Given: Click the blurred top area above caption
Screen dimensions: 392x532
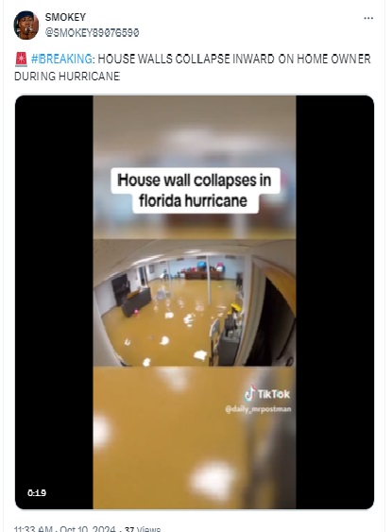Looking at the screenshot, I should point(195,130).
